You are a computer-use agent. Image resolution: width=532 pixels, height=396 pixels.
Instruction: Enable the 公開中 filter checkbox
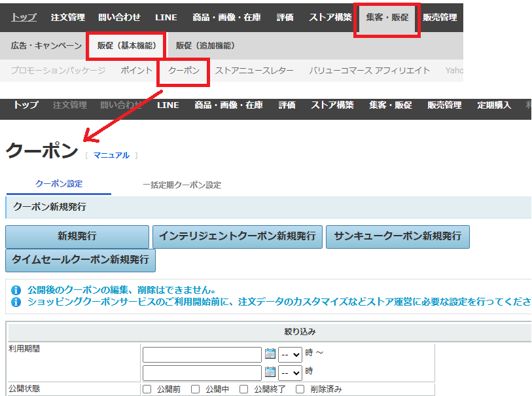click(196, 389)
